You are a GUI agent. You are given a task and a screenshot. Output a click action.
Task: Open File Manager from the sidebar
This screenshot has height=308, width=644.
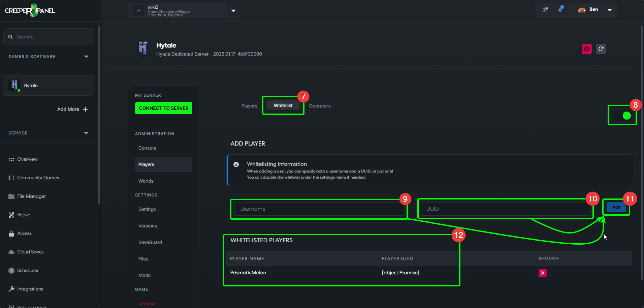31,196
